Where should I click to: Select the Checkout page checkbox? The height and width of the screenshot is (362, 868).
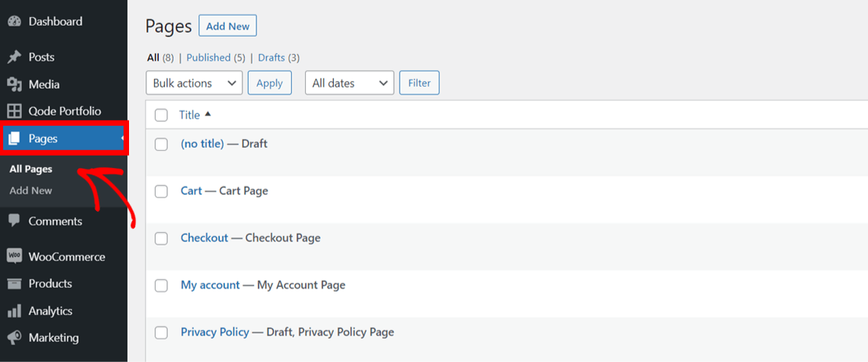click(x=161, y=238)
